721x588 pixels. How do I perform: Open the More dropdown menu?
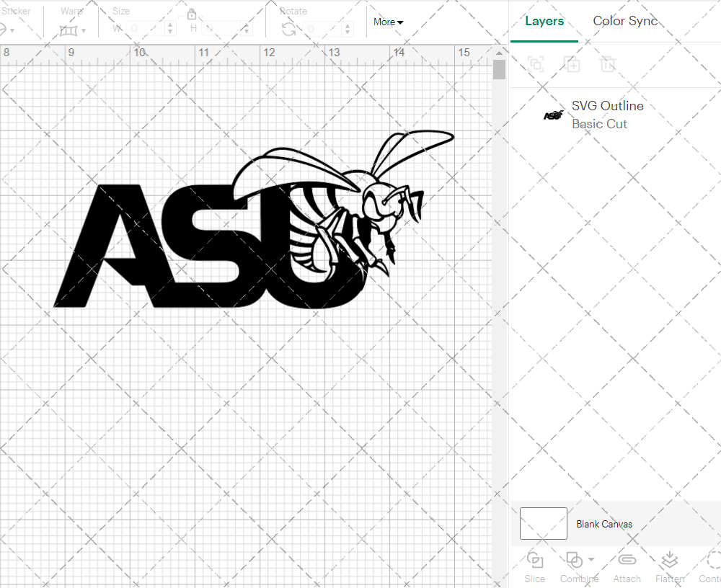coord(388,22)
